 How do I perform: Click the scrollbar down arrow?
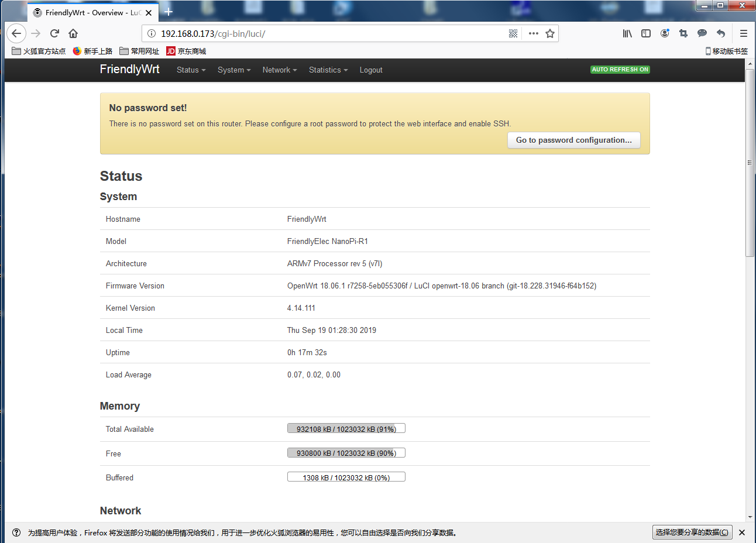pyautogui.click(x=750, y=517)
